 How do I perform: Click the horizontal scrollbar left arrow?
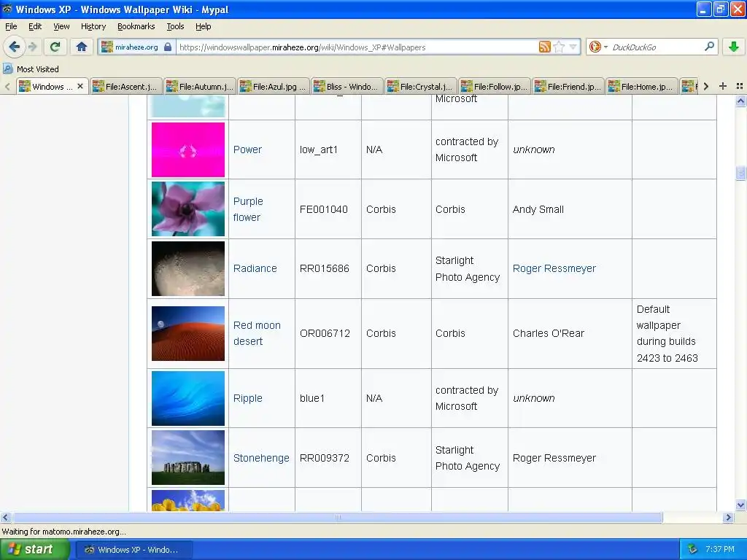tap(5, 517)
